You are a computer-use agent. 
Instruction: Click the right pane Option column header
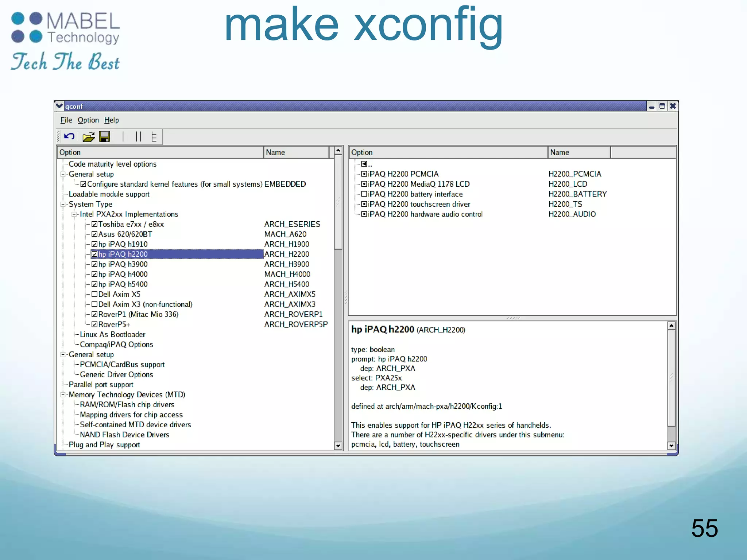coord(448,152)
